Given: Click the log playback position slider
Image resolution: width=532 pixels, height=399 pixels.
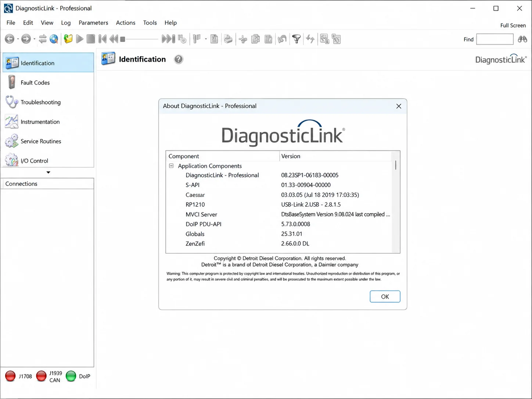Looking at the screenshot, I should point(140,39).
